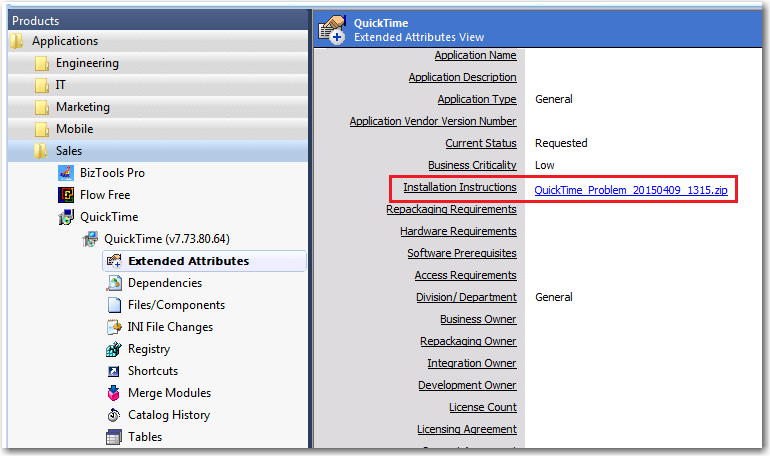
Task: Open QuickTime_Problem_20150409_1315.zip link
Action: (630, 189)
